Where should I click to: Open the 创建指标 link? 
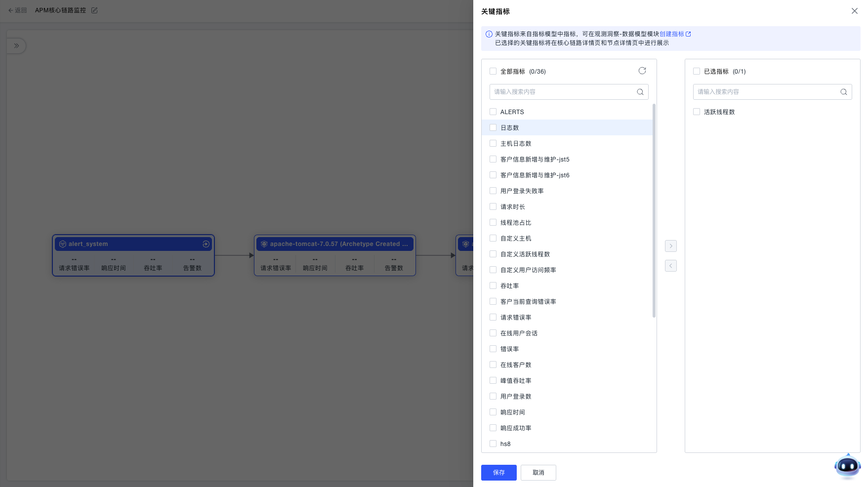click(673, 34)
